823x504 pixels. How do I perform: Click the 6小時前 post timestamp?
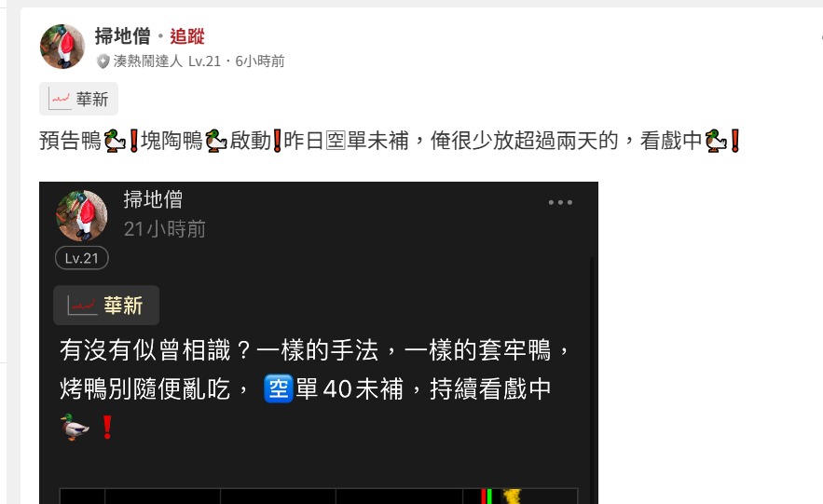coord(260,61)
